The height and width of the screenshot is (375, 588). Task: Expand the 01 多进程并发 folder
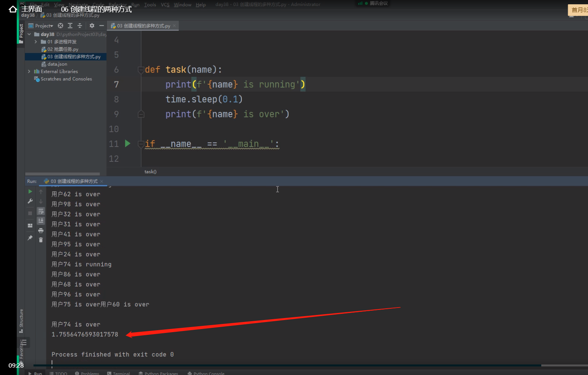click(x=36, y=42)
